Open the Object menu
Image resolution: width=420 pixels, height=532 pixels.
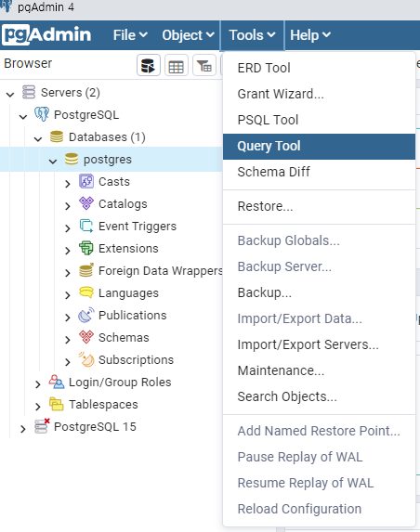188,35
